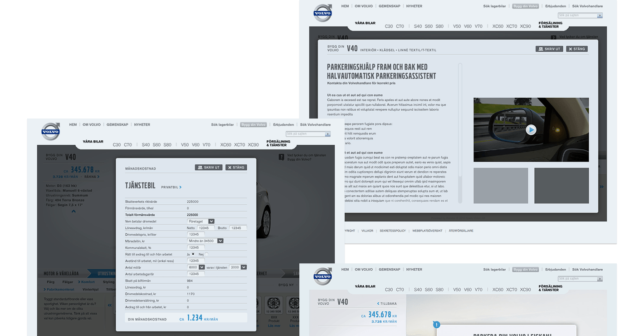
Task: Open the 'Mindre än 34500' salary dropdown
Action: point(205,241)
